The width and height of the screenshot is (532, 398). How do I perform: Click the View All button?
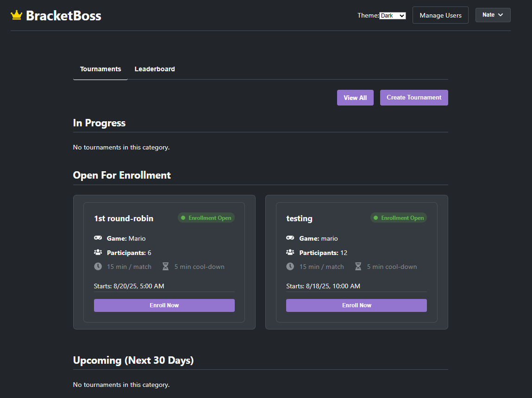pyautogui.click(x=355, y=98)
